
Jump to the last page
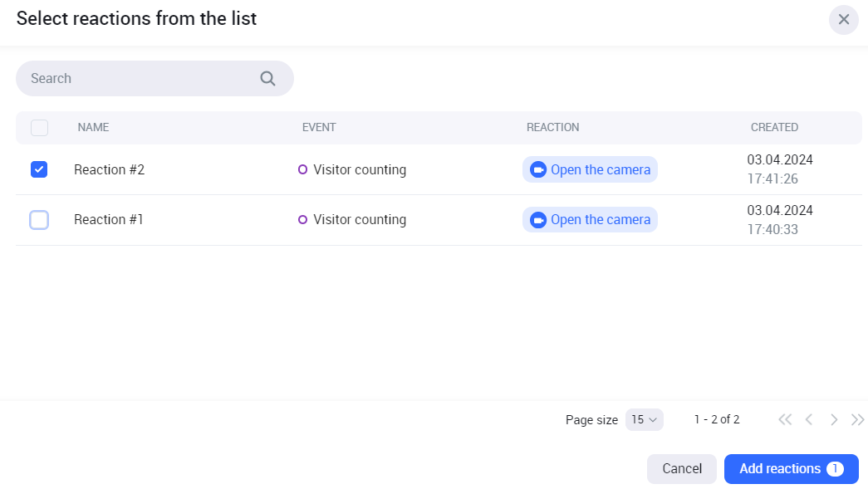pos(858,420)
